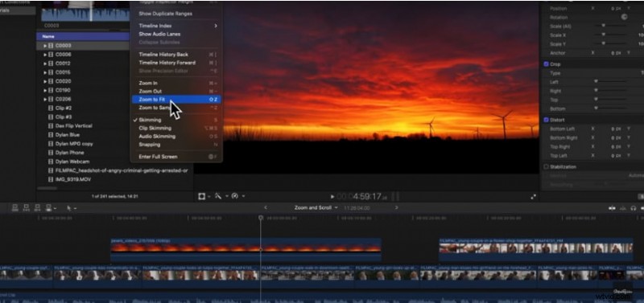Select the sunset clip in the timeline
644x303 pixels.
pos(246,250)
